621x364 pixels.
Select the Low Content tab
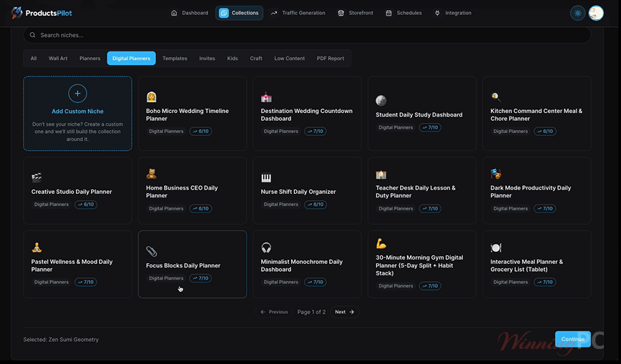290,58
